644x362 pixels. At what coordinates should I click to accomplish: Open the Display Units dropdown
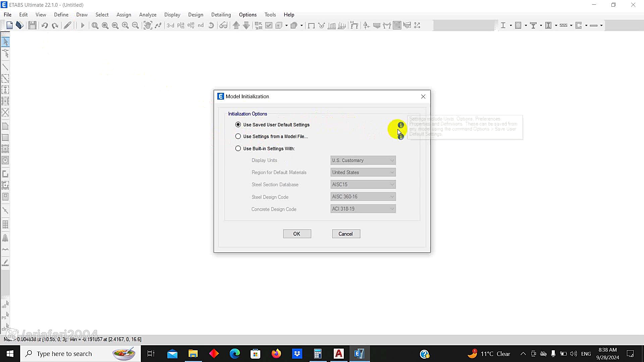tap(363, 160)
